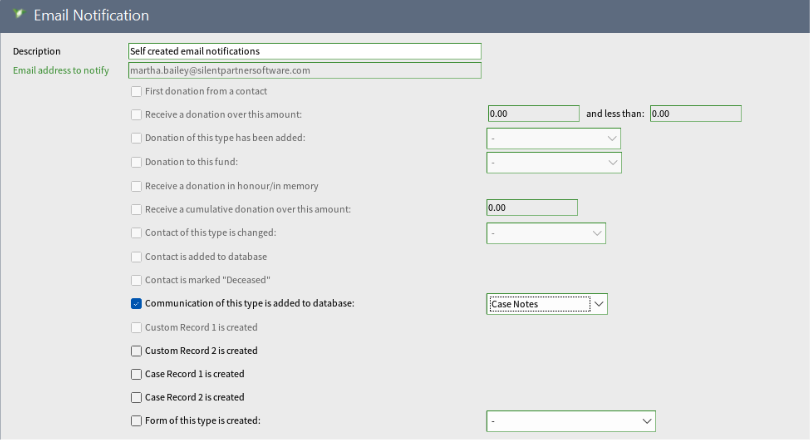Expand the form type dropdown
Viewport: 810px width, 440px height.
click(571, 421)
